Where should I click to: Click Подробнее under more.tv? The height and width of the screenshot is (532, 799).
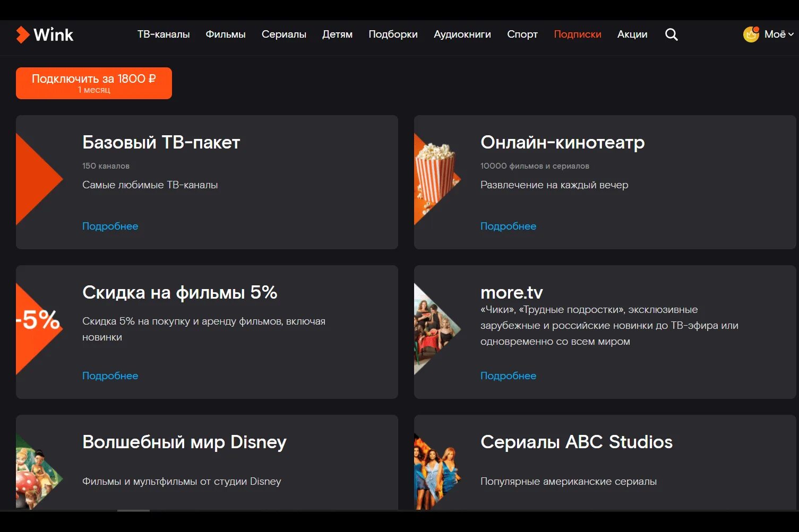pos(508,376)
